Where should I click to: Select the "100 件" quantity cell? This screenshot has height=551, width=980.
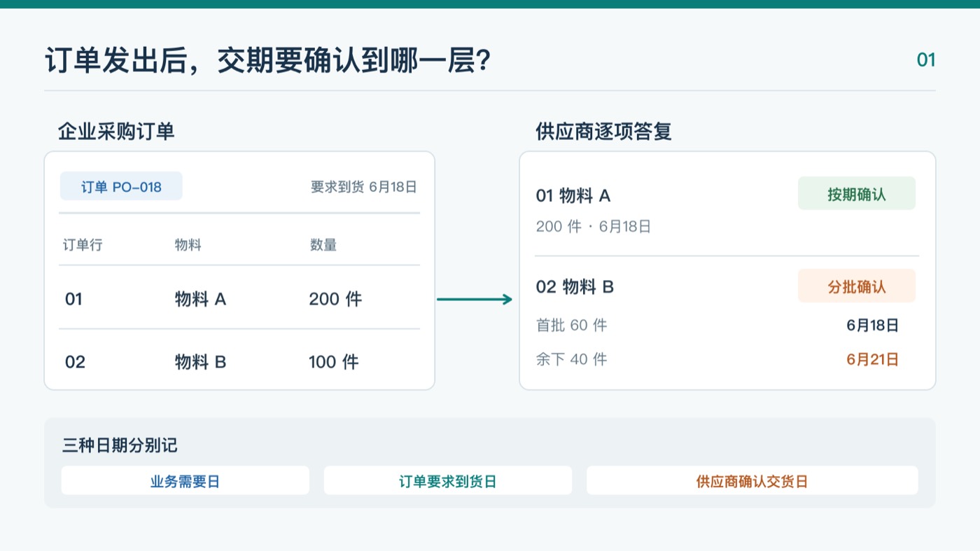tap(334, 362)
